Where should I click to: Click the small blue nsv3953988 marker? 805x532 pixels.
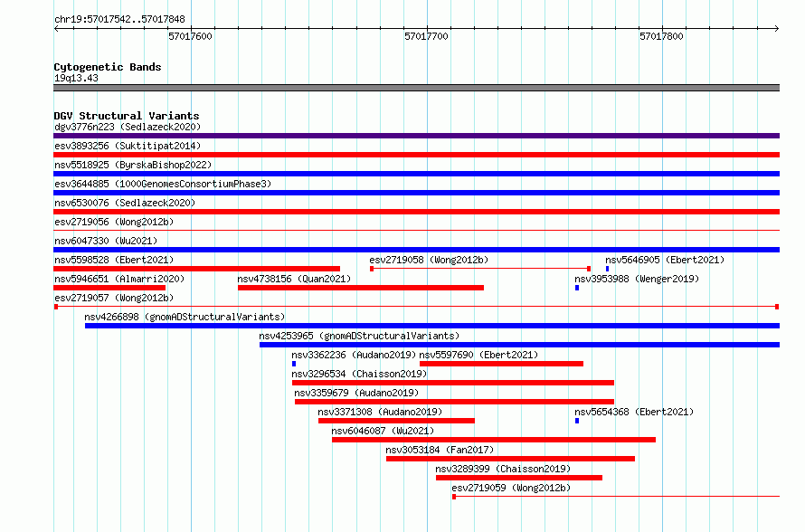577,288
